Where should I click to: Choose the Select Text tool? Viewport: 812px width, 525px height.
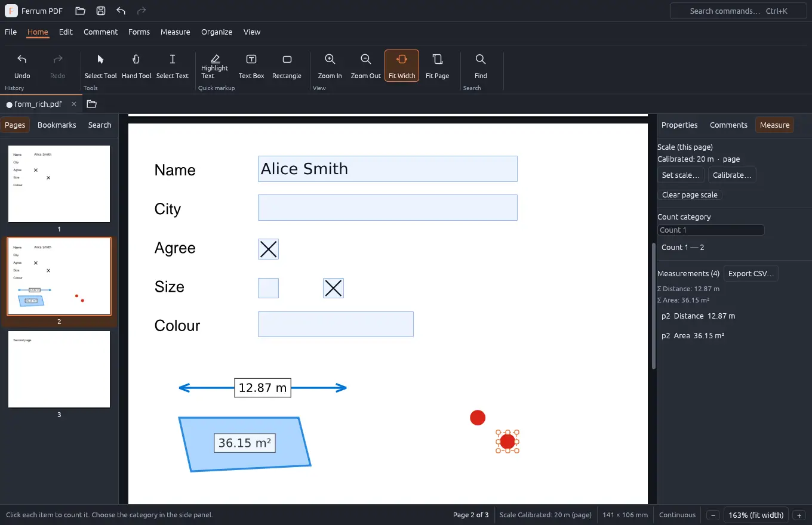click(x=173, y=66)
